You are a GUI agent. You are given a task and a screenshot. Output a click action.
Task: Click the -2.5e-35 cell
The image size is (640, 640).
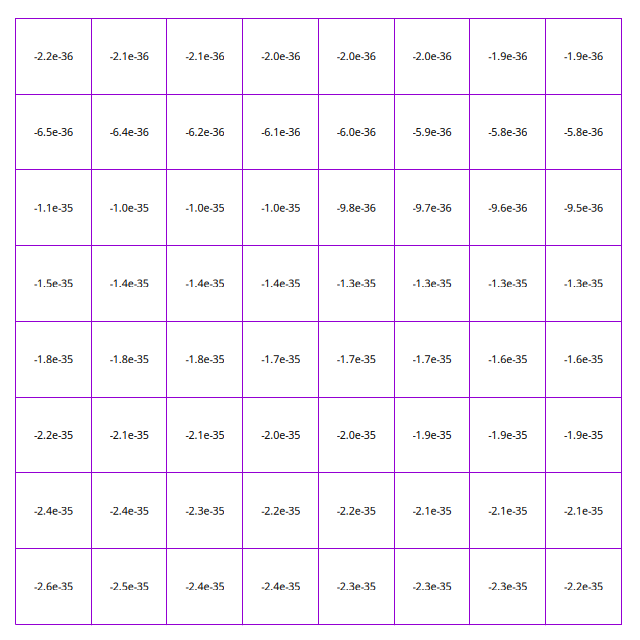point(129,587)
